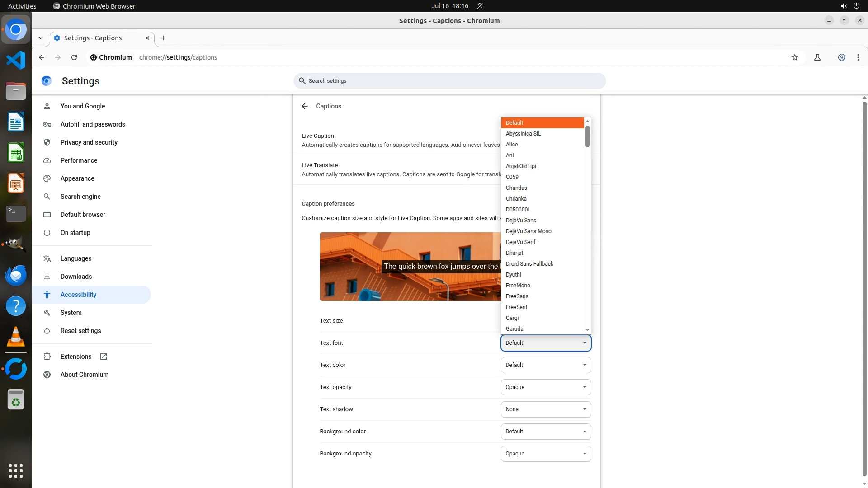The height and width of the screenshot is (488, 868).
Task: Click the Captions back arrow
Action: (305, 106)
